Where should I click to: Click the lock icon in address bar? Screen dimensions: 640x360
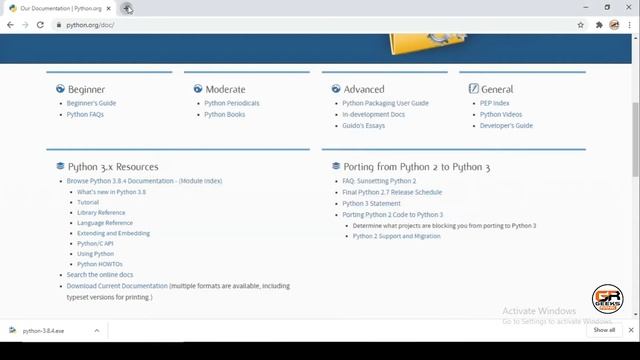coord(59,25)
